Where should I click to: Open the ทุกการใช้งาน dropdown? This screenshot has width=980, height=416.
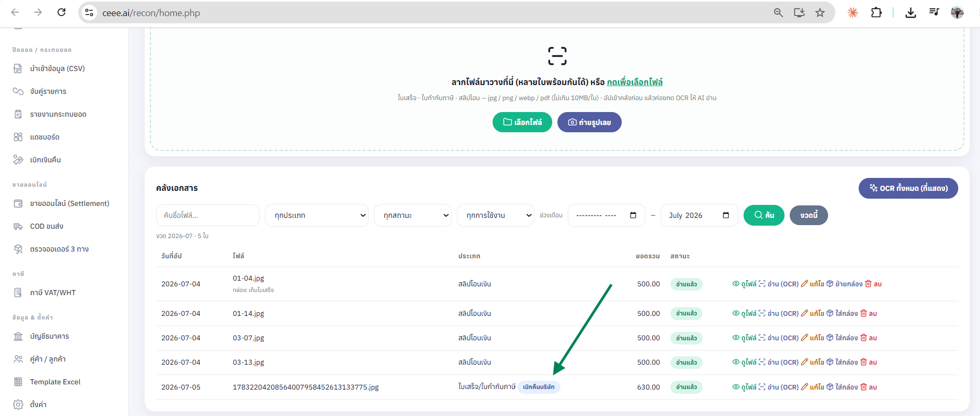[x=496, y=215]
